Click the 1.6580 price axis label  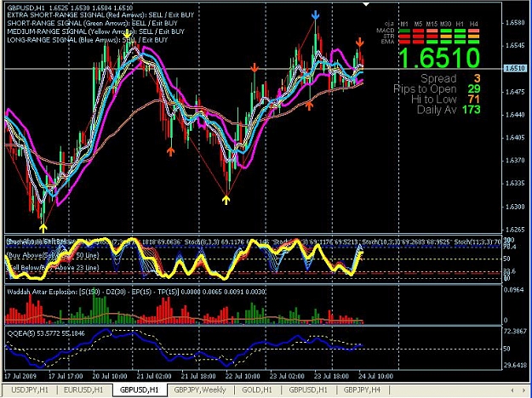tap(515, 22)
